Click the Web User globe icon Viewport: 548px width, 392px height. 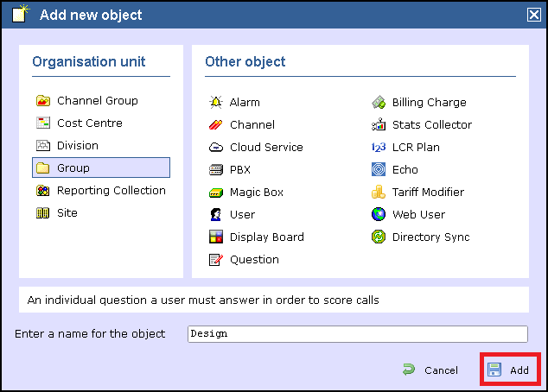(379, 214)
